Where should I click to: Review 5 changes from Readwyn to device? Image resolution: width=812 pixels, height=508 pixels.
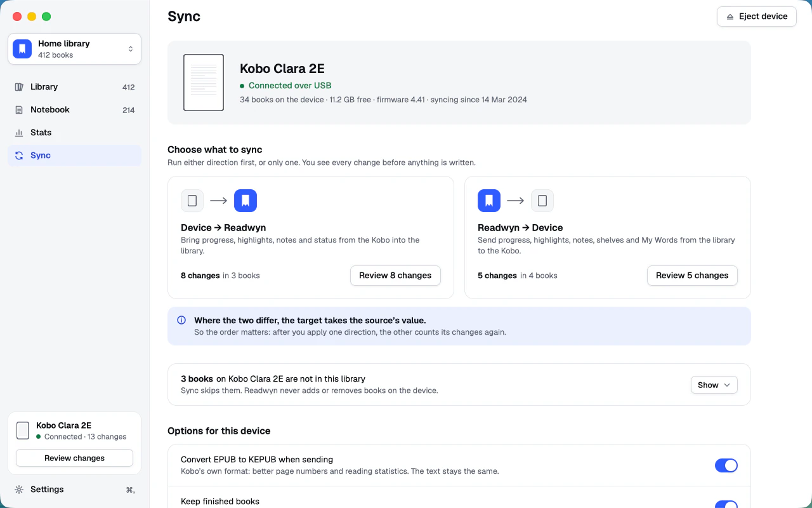click(692, 276)
